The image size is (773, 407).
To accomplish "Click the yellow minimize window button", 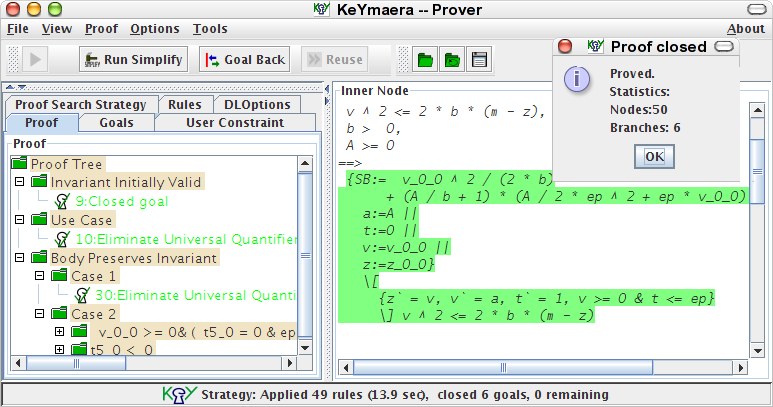I will [x=34, y=9].
